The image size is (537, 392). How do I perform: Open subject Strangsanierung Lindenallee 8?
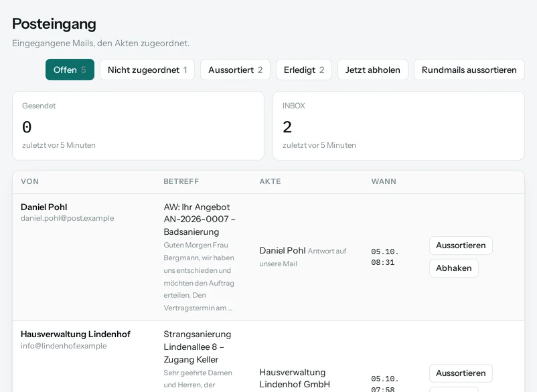(x=198, y=347)
